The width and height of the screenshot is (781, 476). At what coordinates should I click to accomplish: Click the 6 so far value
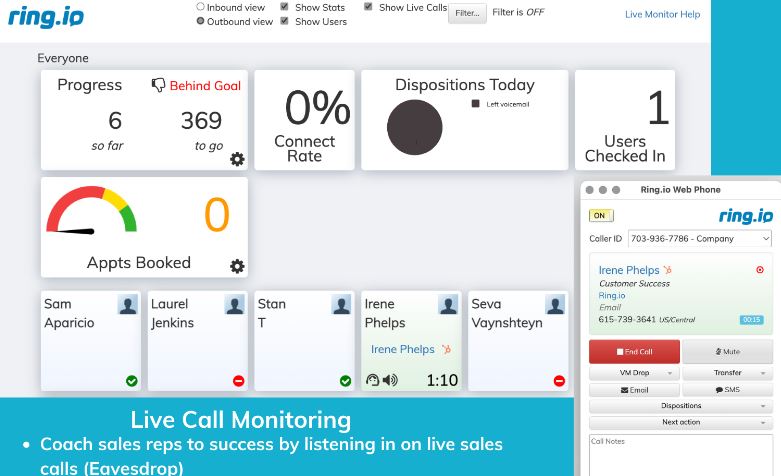tap(115, 120)
